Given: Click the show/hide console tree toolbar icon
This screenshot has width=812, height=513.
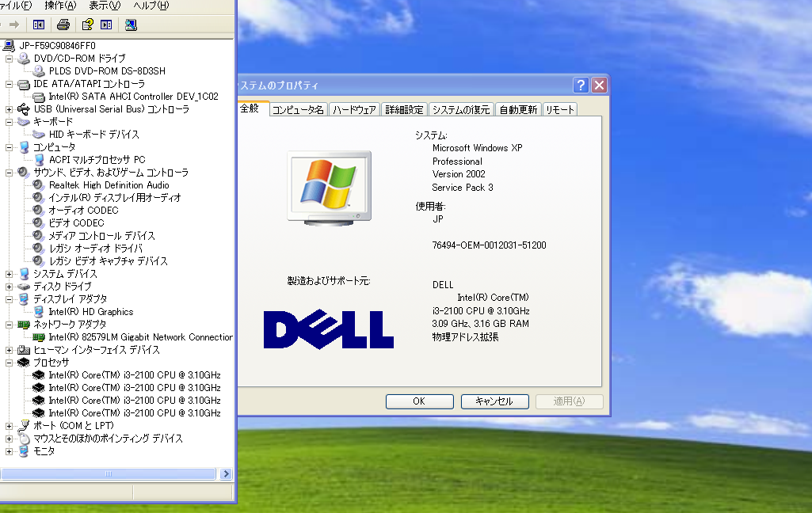Looking at the screenshot, I should (38, 25).
